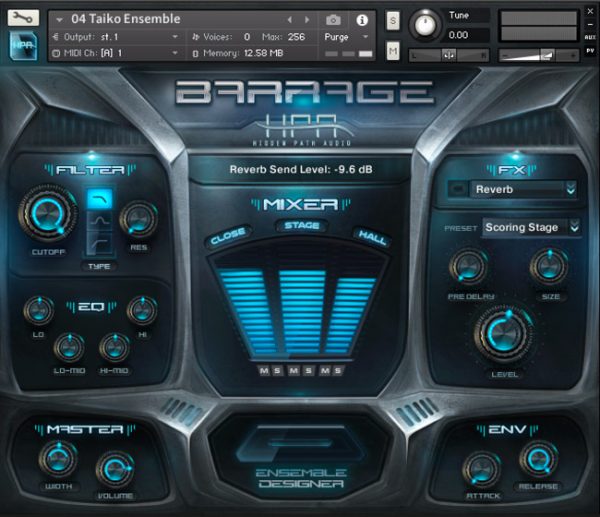
Task: Toggle the Solo S button in header
Action: pos(393,21)
